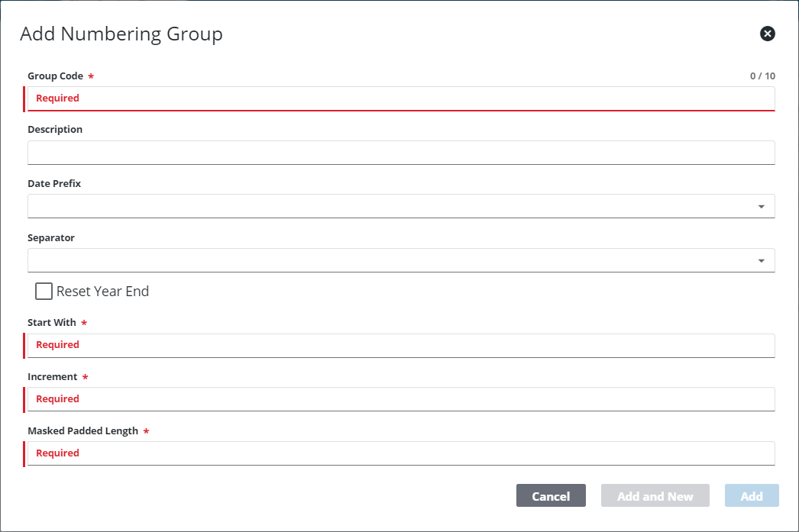The width and height of the screenshot is (799, 532).
Task: Click the Cancel button
Action: pyautogui.click(x=551, y=495)
